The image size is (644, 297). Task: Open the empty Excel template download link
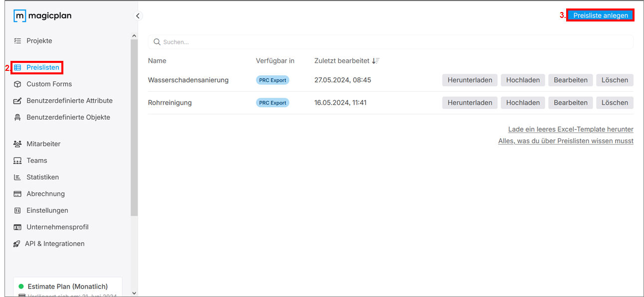570,129
